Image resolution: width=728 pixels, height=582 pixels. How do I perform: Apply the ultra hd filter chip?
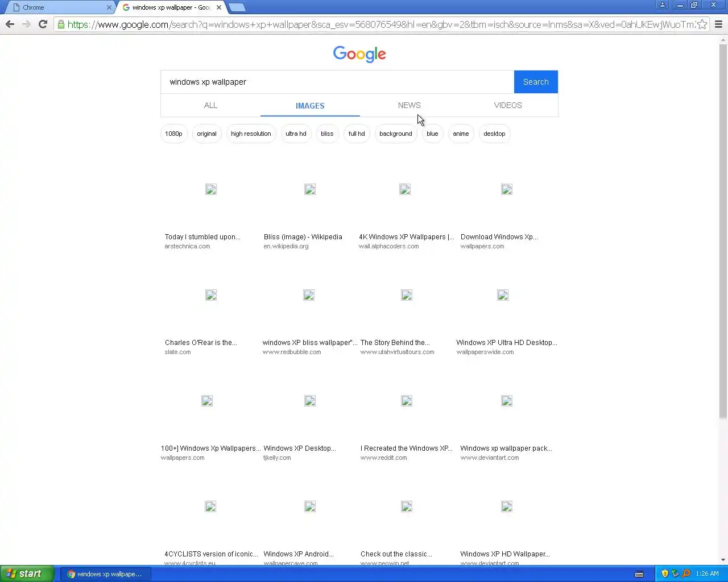coord(296,134)
